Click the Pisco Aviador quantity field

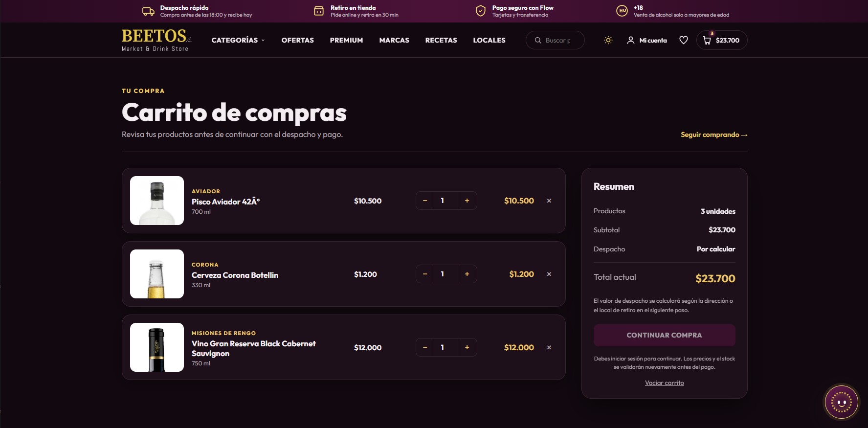(x=446, y=201)
